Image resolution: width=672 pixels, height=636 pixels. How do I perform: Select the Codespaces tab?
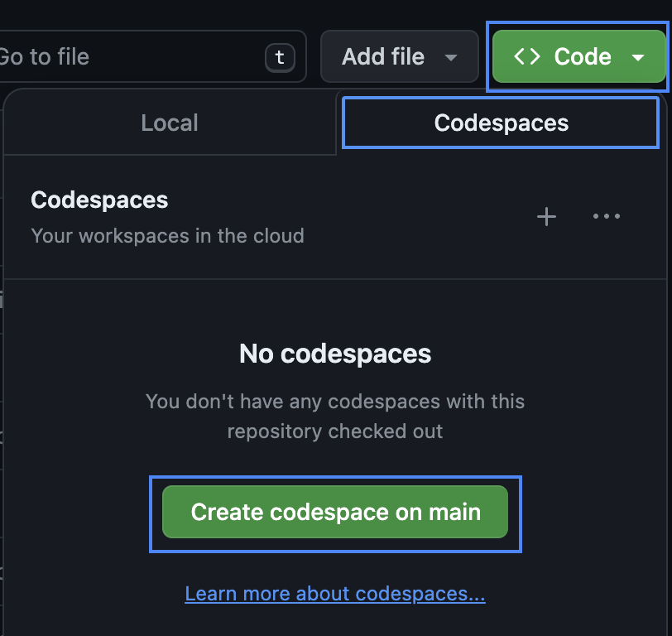click(501, 123)
